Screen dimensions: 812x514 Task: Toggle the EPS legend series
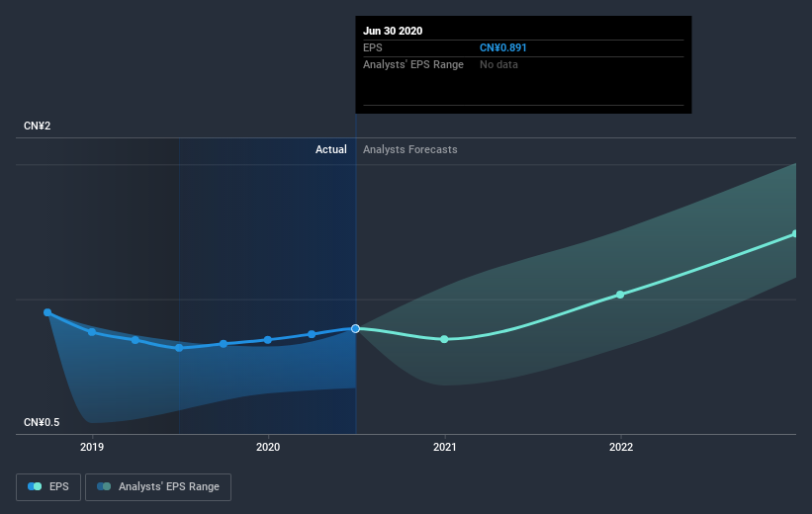tap(48, 487)
